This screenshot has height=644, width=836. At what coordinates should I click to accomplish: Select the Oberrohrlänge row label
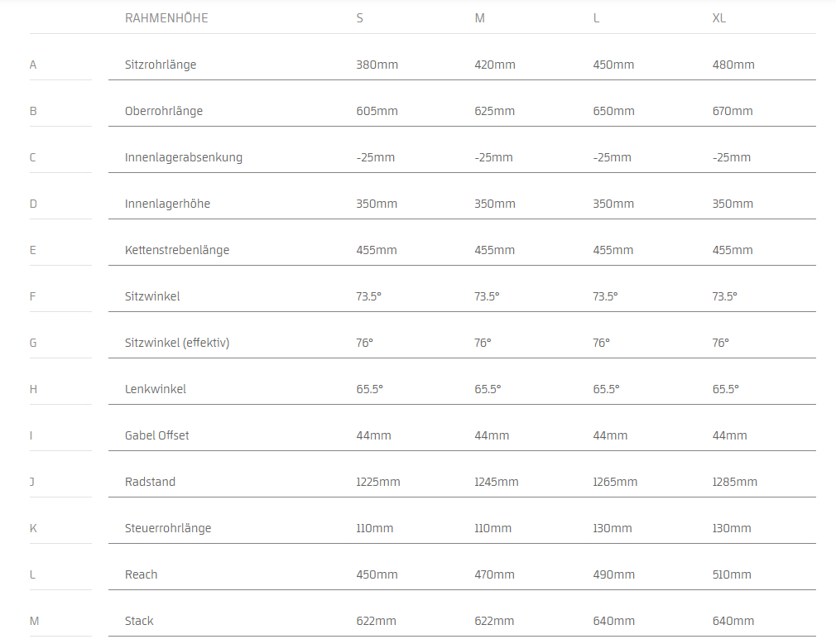coord(164,111)
